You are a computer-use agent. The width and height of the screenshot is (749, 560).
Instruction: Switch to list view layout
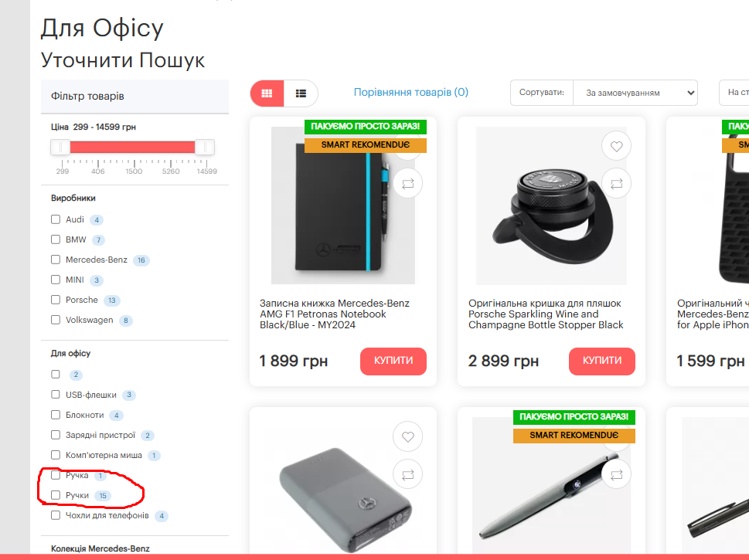(x=301, y=93)
